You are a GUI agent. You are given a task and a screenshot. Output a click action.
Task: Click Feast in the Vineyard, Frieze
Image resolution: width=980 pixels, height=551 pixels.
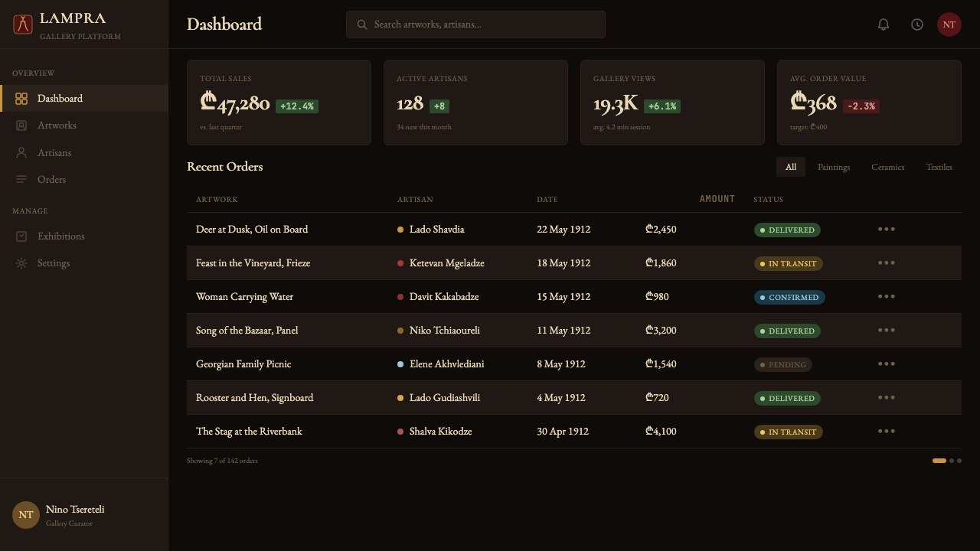(253, 263)
